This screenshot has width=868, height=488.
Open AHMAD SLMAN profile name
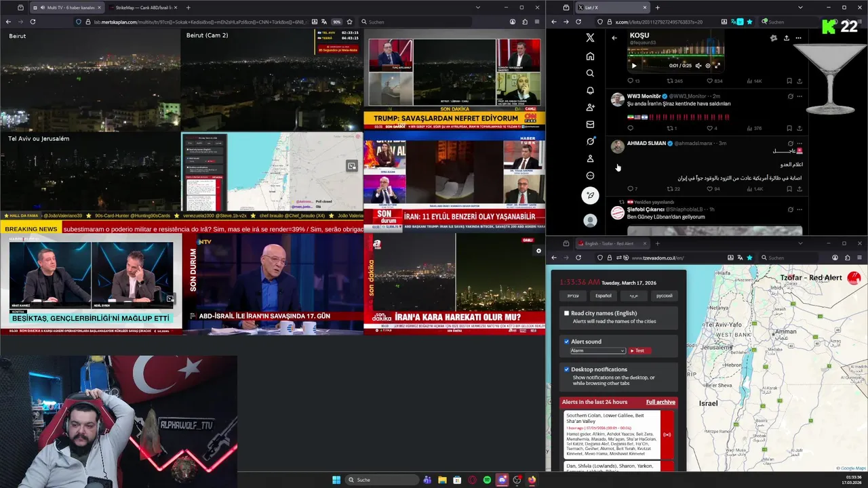coord(646,143)
